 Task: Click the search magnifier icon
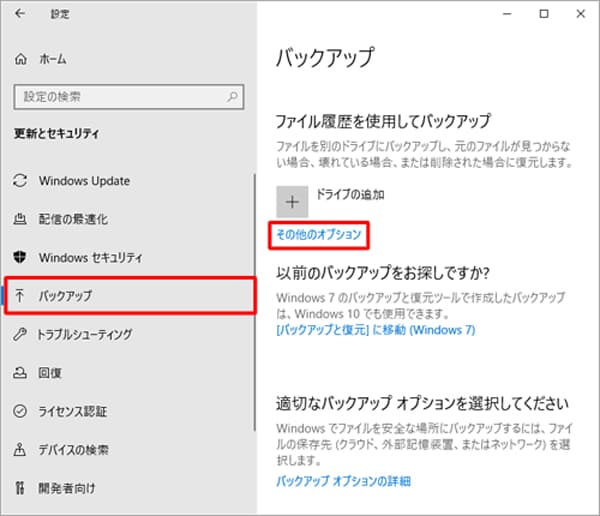tap(232, 97)
